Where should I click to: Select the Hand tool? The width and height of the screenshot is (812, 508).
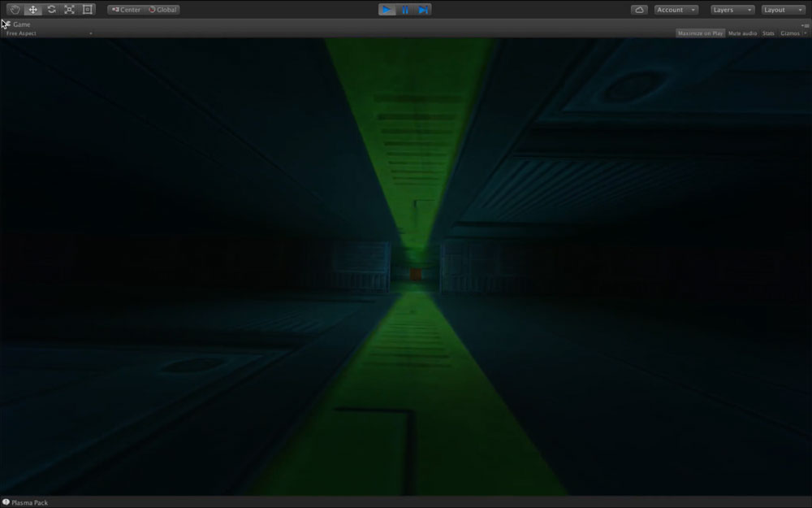[x=14, y=10]
